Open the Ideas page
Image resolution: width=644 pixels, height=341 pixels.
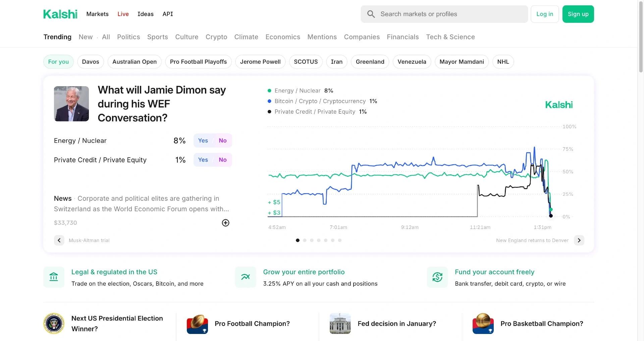pos(146,14)
